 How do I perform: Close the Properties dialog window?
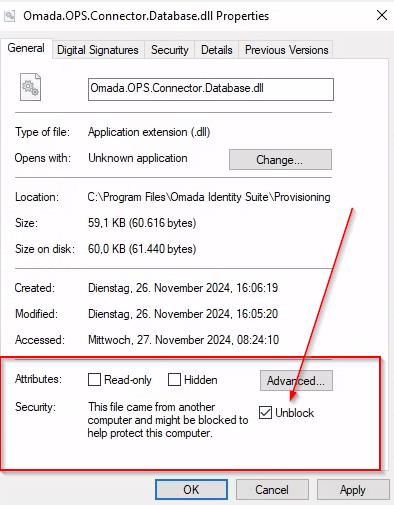[x=382, y=15]
